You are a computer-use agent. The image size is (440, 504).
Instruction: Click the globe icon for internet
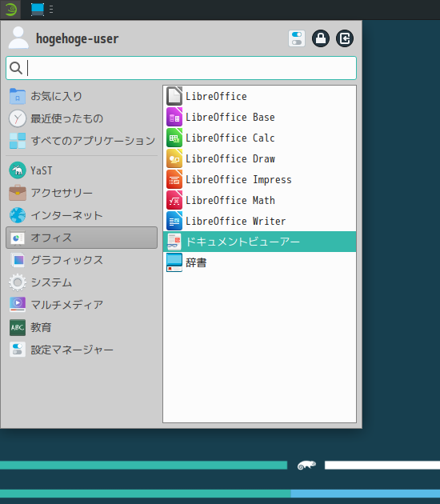coord(18,215)
